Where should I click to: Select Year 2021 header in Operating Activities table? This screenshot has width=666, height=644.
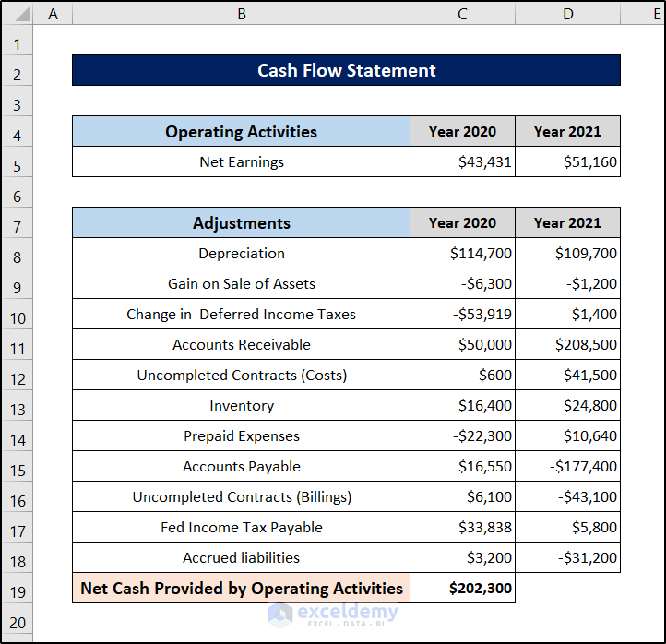tap(568, 131)
